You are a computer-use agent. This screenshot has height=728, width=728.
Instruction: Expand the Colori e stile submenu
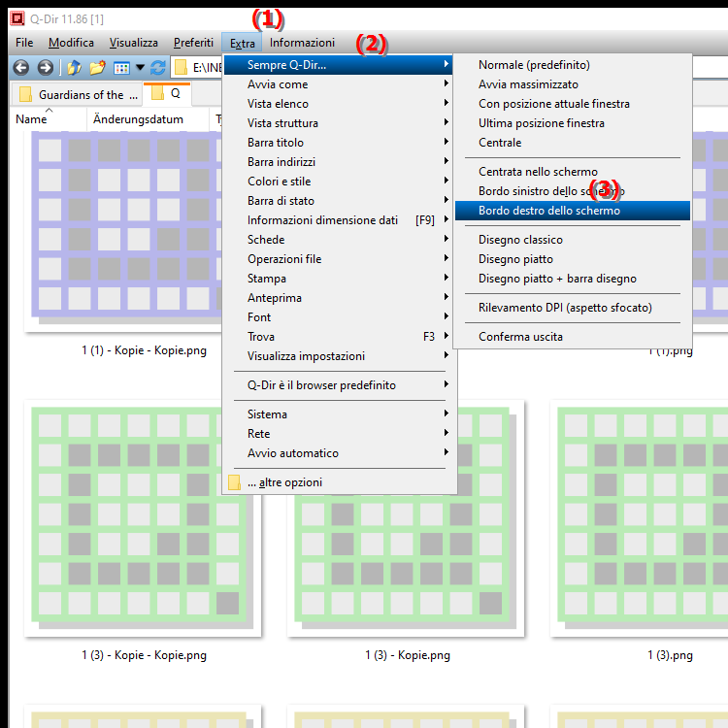point(339,182)
